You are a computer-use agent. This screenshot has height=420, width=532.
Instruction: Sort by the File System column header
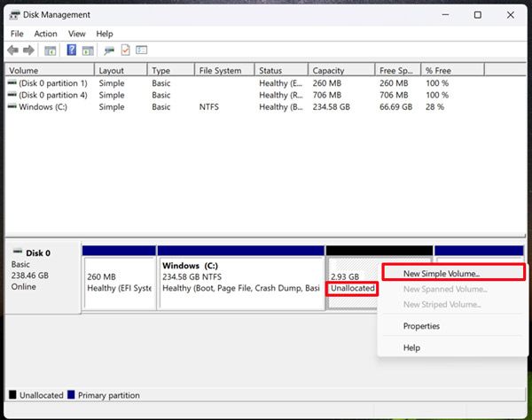(x=224, y=71)
